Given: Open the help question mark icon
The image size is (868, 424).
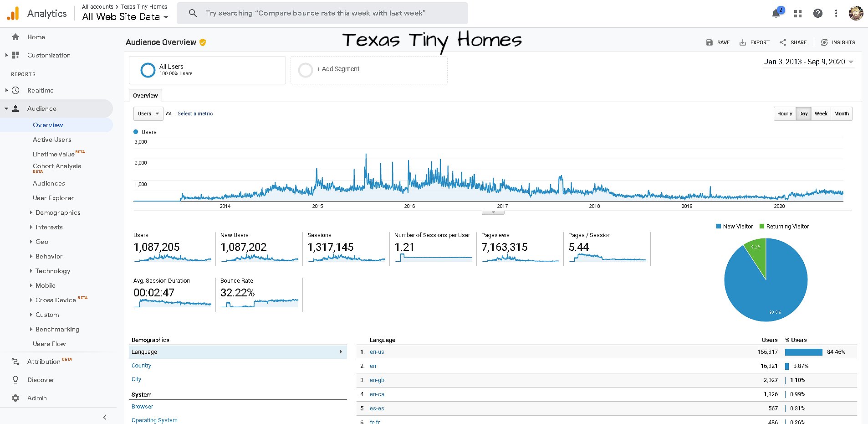Looking at the screenshot, I should click(818, 13).
